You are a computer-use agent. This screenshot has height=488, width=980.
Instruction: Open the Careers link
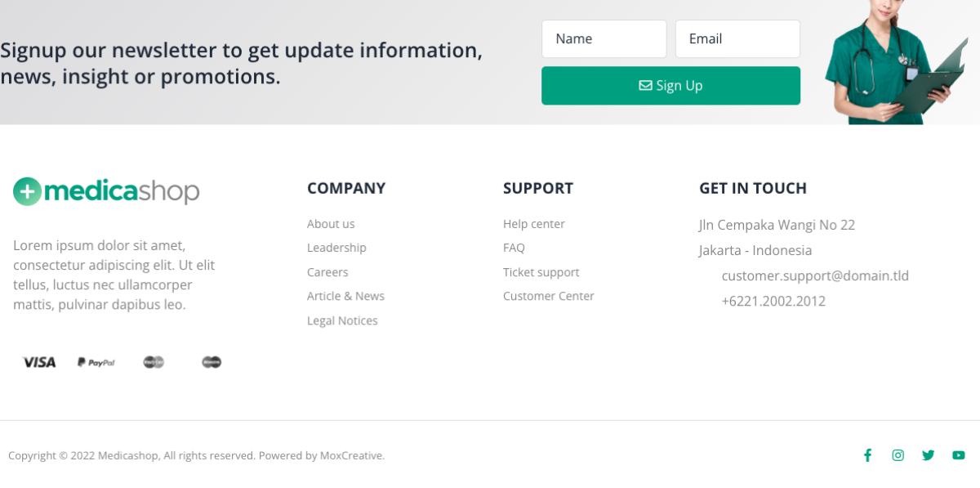pos(327,272)
